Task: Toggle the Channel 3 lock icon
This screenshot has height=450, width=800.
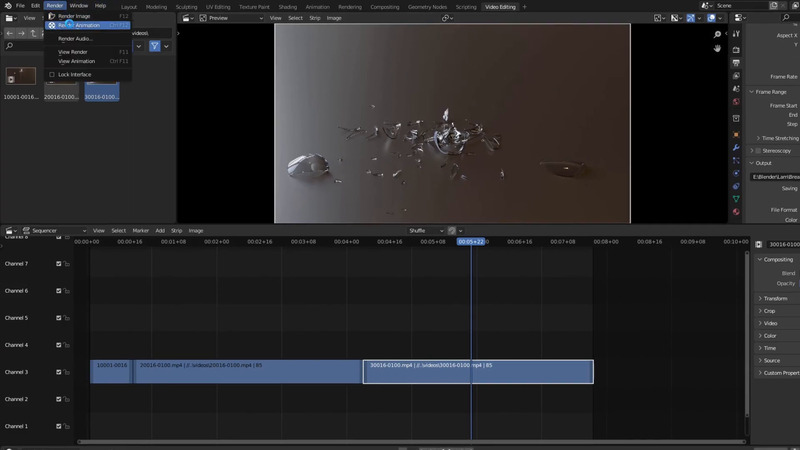Action: pos(67,372)
